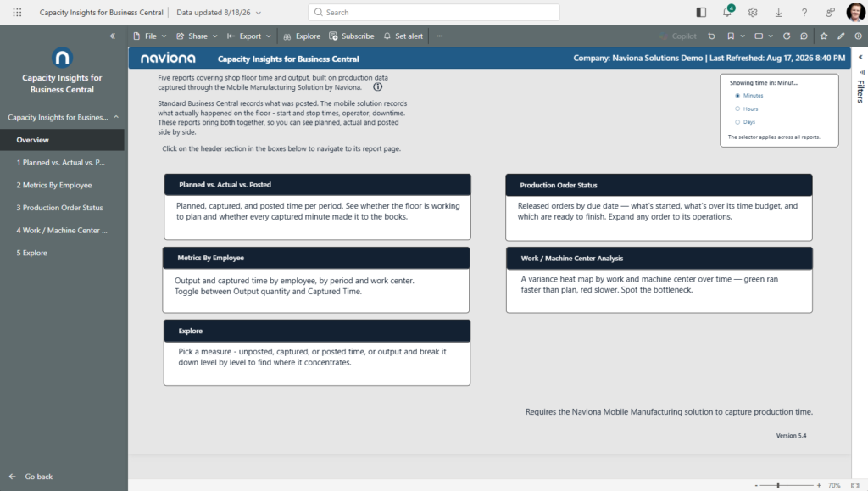Click the Naviona logo in sidebar
Screen dimensions: 868x491
(62, 58)
